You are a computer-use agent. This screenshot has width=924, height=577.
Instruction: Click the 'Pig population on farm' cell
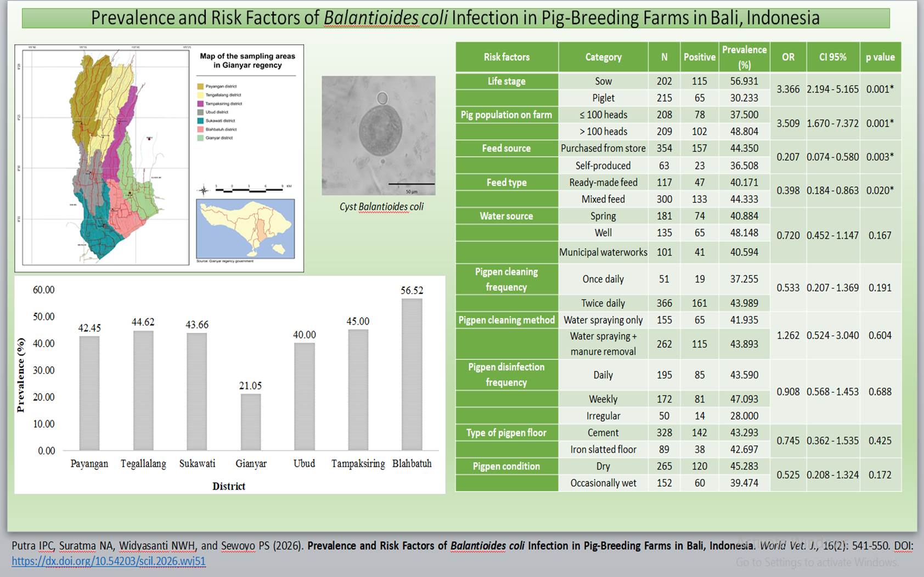click(506, 115)
